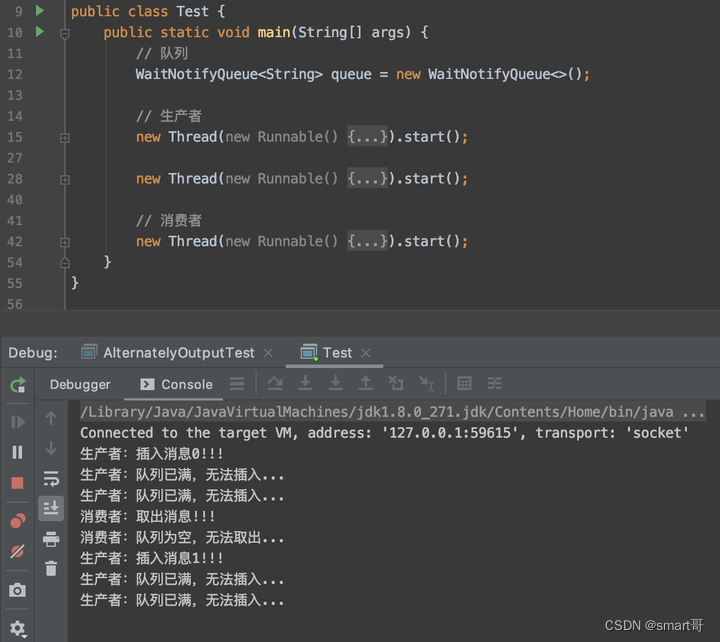
Task: Run the main method from its gutter arrow
Action: pos(40,32)
